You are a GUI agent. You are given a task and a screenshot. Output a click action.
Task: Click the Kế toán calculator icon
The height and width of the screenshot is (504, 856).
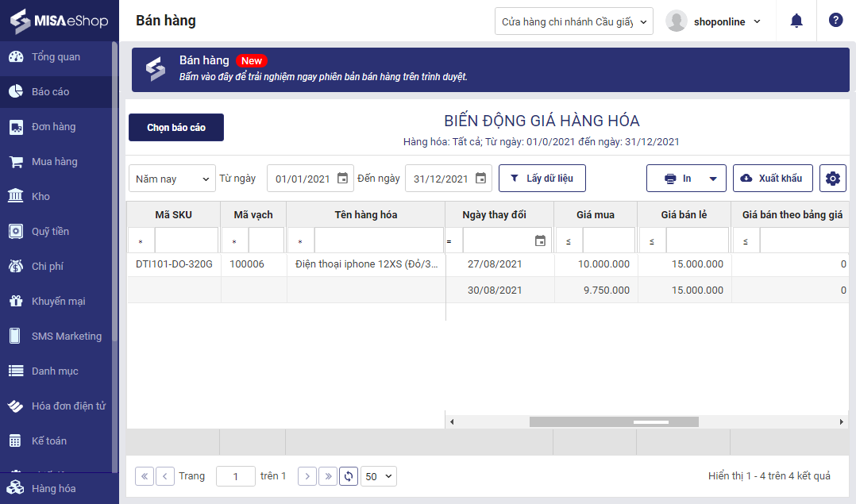click(x=16, y=441)
